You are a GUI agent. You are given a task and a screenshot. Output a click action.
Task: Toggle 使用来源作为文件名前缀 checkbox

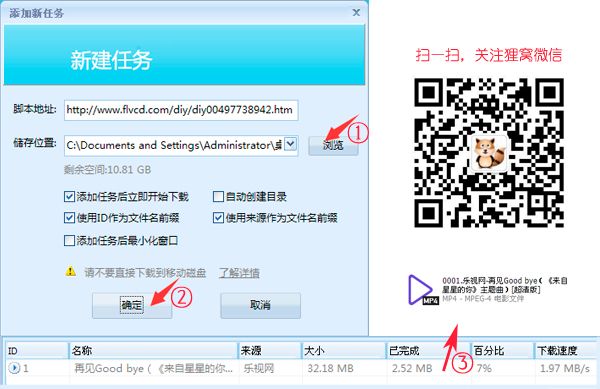point(218,218)
